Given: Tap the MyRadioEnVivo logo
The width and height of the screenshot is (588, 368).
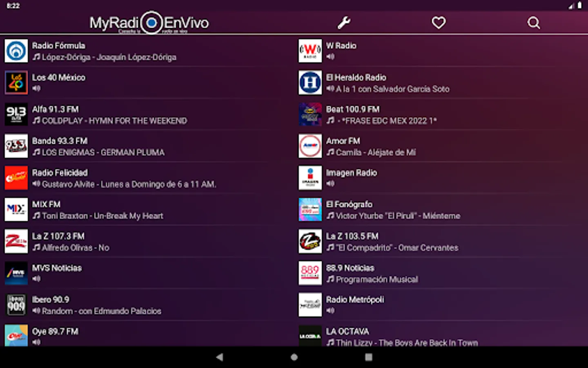Looking at the screenshot, I should click(149, 22).
